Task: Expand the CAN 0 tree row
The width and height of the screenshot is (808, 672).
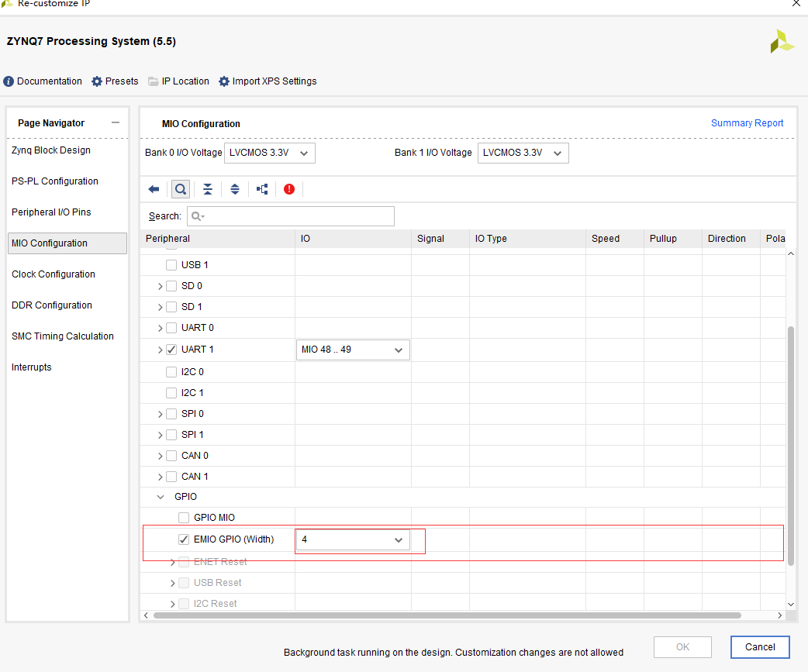Action: tap(161, 457)
